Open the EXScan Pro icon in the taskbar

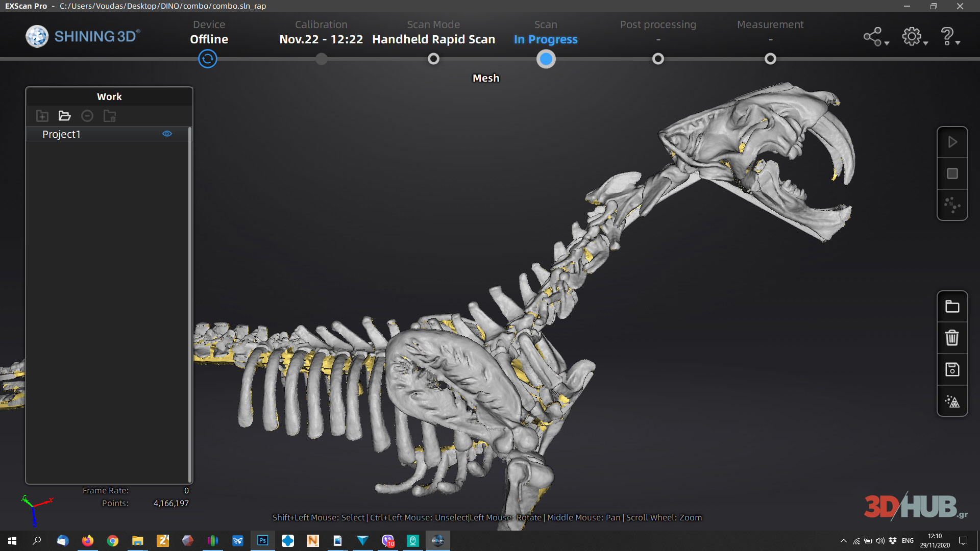point(437,540)
